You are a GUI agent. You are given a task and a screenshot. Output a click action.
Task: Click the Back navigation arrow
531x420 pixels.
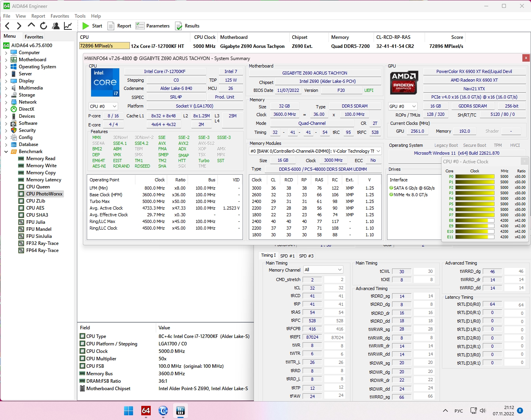7,26
